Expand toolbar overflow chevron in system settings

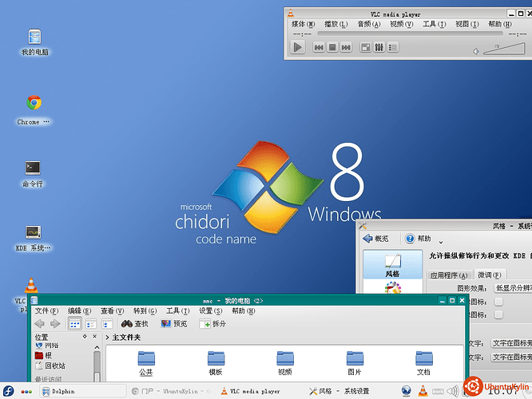(x=441, y=242)
